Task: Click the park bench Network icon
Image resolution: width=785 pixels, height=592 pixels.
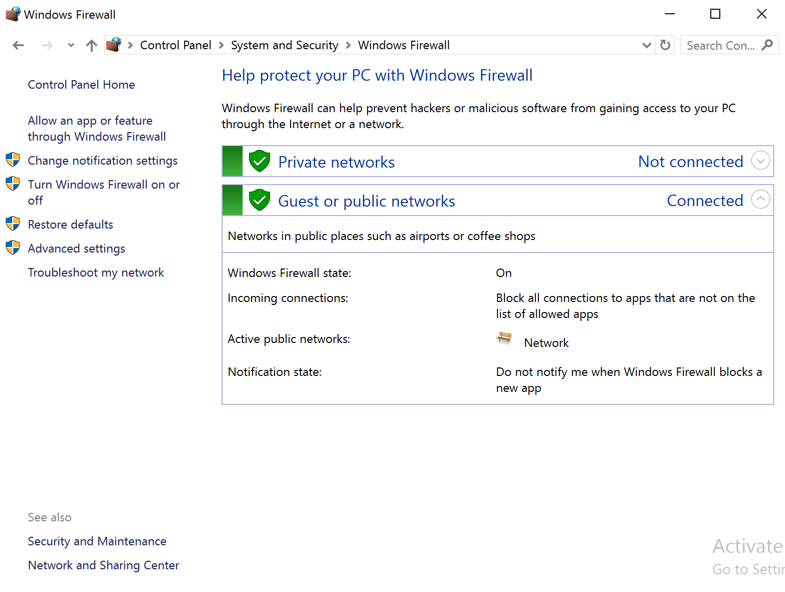Action: (505, 340)
